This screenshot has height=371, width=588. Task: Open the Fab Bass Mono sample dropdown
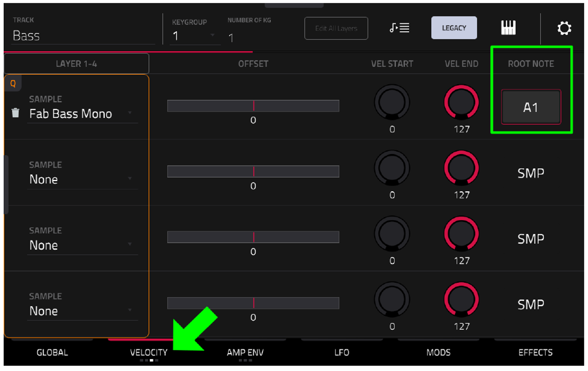coord(83,113)
